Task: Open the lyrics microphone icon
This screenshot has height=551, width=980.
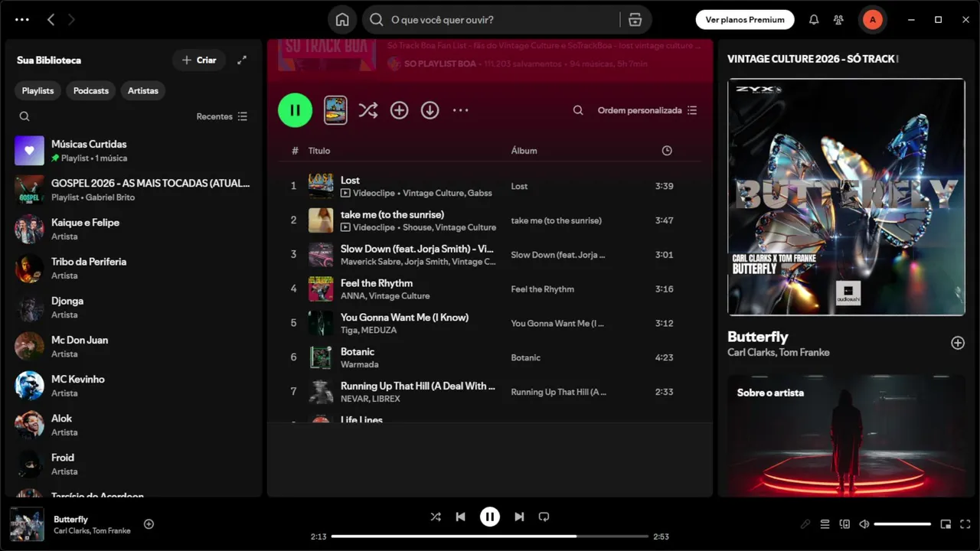Action: (x=805, y=524)
